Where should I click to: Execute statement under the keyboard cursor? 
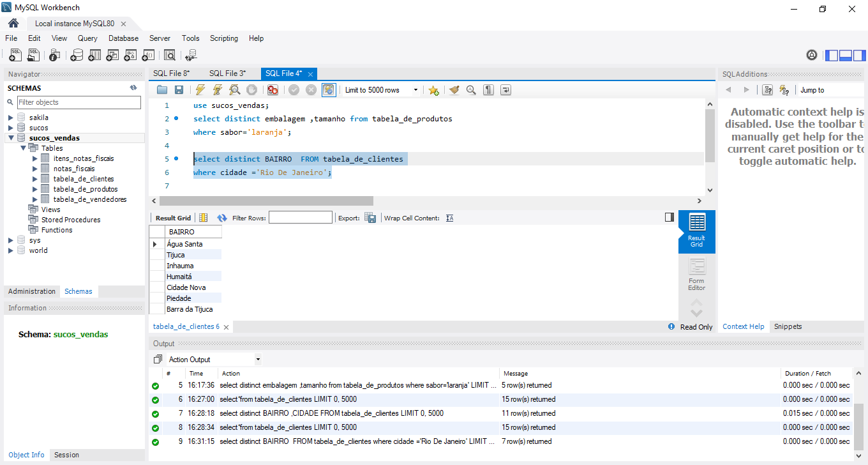point(218,90)
